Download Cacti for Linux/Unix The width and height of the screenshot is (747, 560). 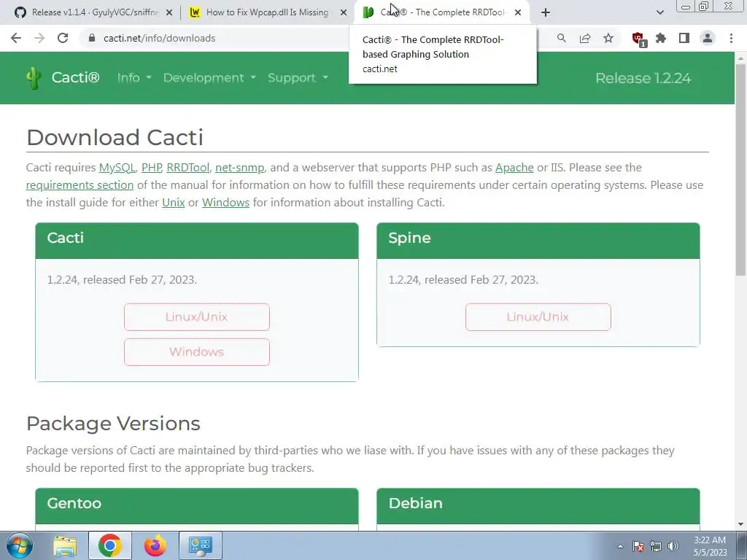[197, 317]
